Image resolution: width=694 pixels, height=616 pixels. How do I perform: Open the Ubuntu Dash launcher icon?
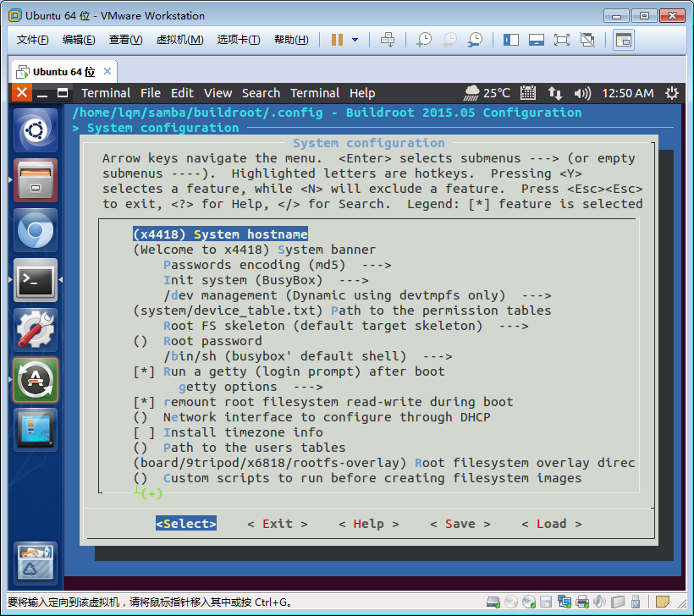[x=35, y=131]
